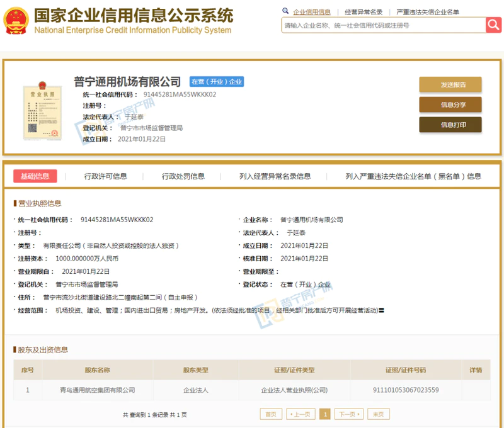View the 列入经营异常名录信息 tab
The image size is (504, 428).
click(275, 176)
